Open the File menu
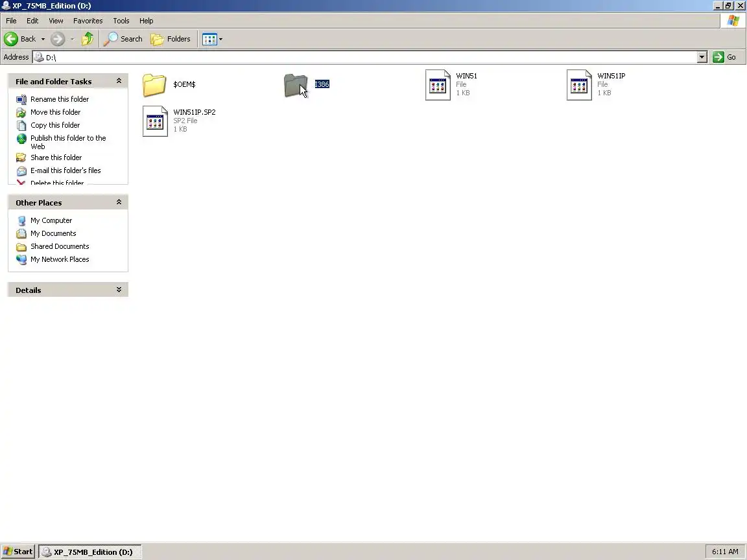The image size is (747, 560). tap(11, 21)
